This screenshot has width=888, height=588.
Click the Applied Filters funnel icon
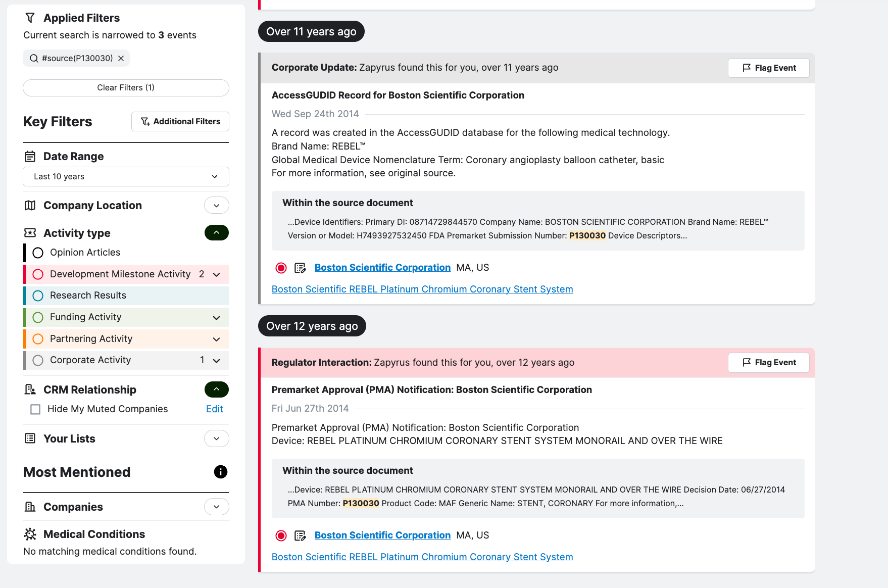(x=30, y=18)
